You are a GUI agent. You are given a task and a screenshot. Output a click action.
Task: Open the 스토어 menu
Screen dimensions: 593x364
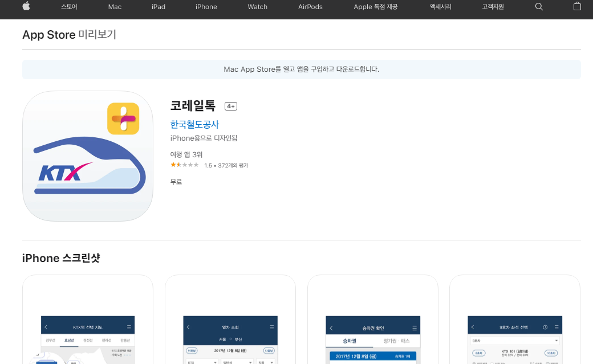click(69, 7)
